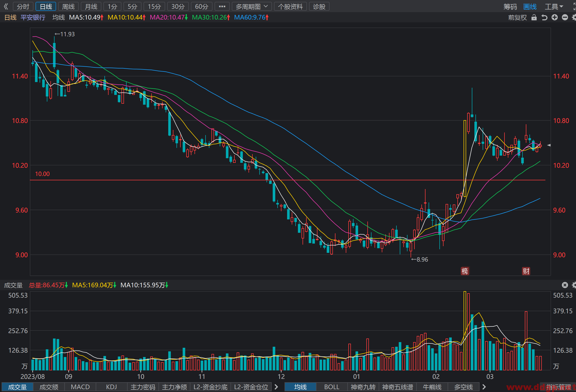Open more period options via ellipsis

[222, 6]
